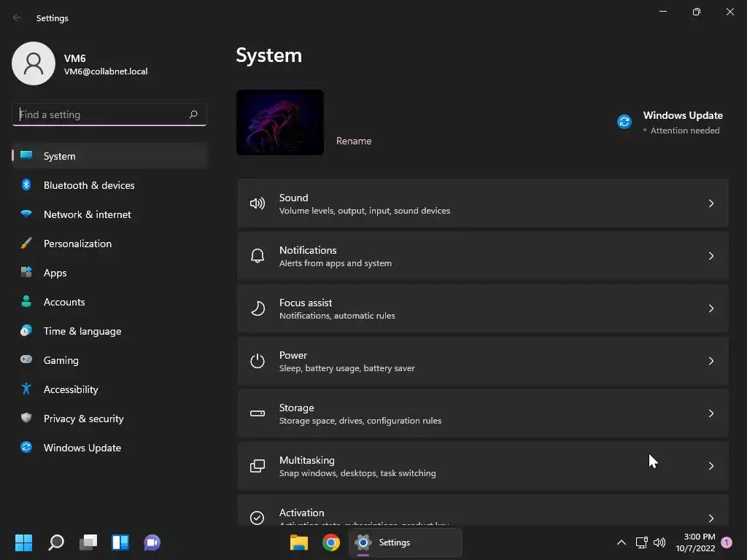
Task: Expand the Sound settings chevron
Action: point(711,204)
